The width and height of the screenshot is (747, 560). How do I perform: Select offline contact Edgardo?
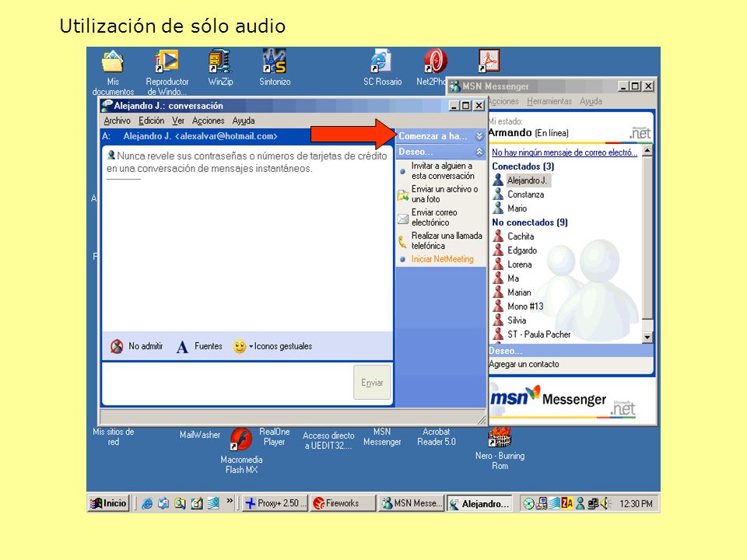point(521,250)
